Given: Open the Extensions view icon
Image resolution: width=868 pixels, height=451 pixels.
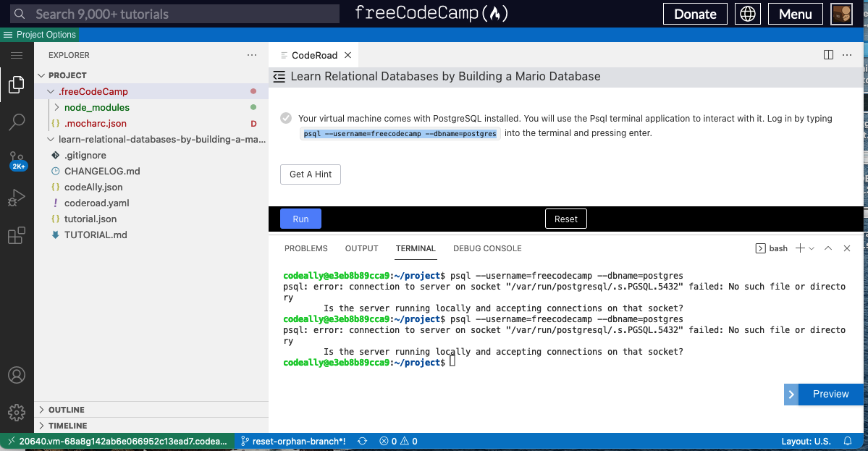Looking at the screenshot, I should pyautogui.click(x=17, y=235).
